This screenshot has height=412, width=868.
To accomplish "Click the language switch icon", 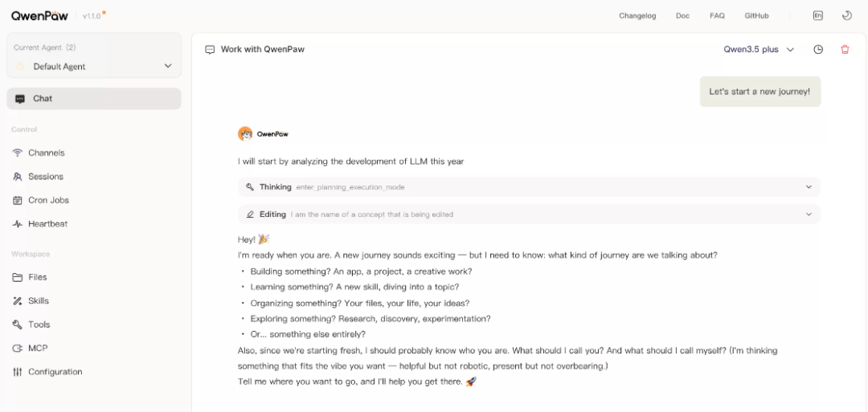I will tap(818, 15).
